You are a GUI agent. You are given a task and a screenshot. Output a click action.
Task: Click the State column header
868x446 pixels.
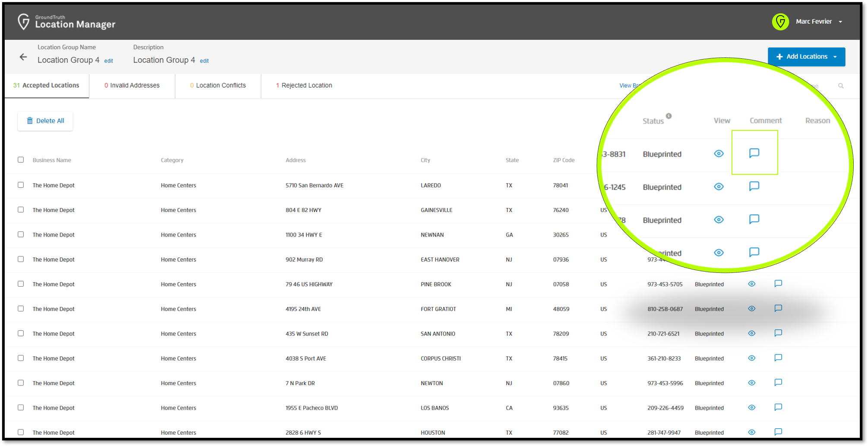[x=512, y=160]
